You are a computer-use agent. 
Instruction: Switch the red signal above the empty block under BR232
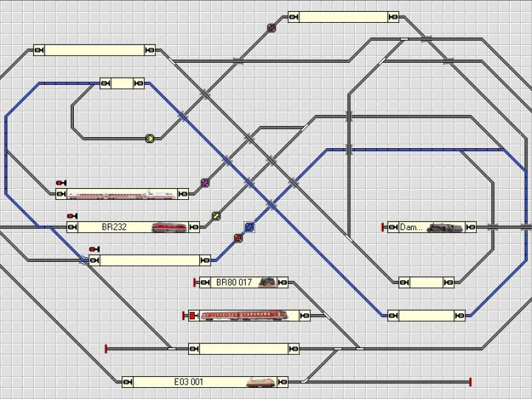point(94,249)
